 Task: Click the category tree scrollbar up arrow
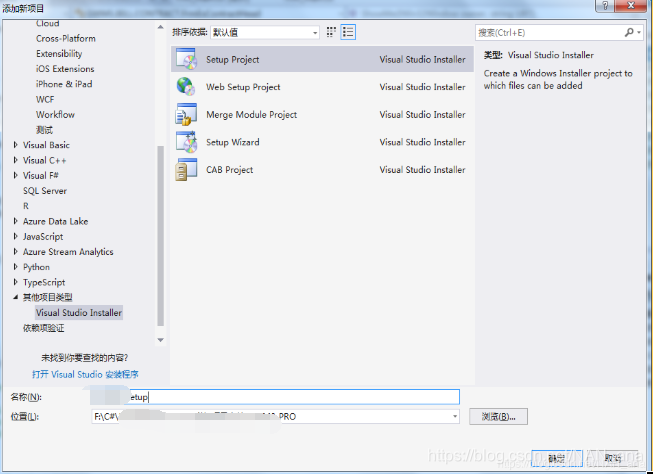point(160,27)
